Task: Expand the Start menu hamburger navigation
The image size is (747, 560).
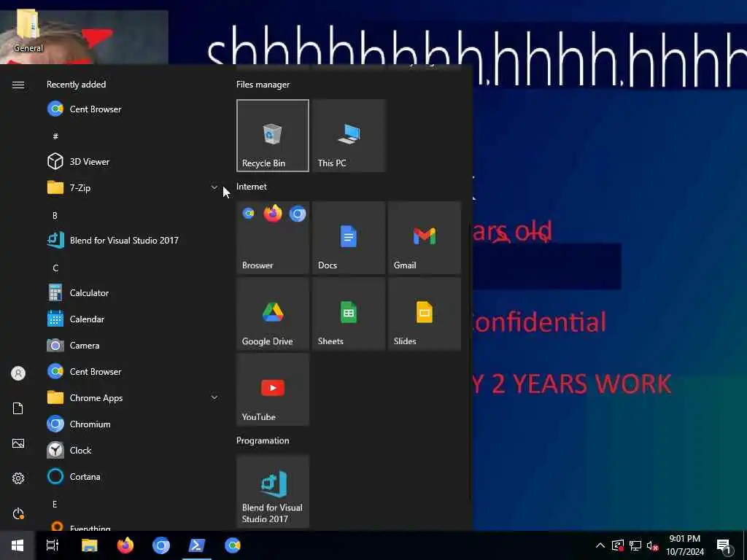Action: click(18, 85)
